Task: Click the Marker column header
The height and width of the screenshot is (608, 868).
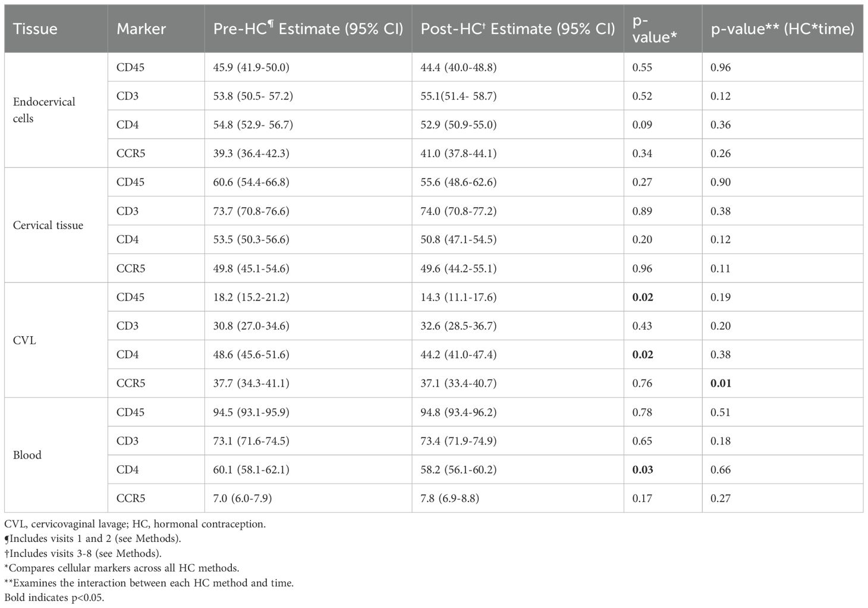Action: 141,29
